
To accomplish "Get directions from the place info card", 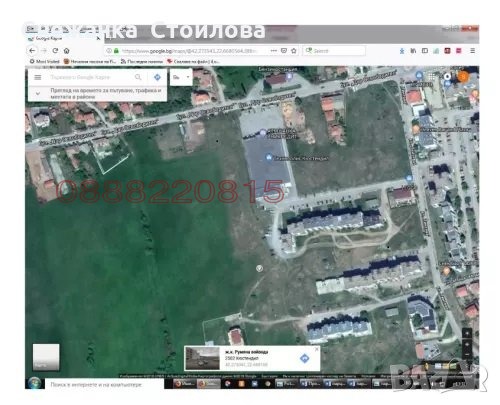I will [304, 358].
